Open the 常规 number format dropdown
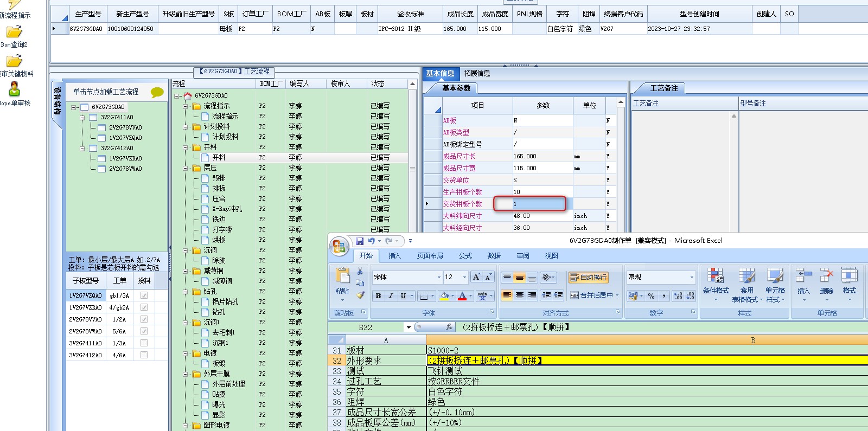Viewport: 868px width, 431px height. tap(692, 277)
